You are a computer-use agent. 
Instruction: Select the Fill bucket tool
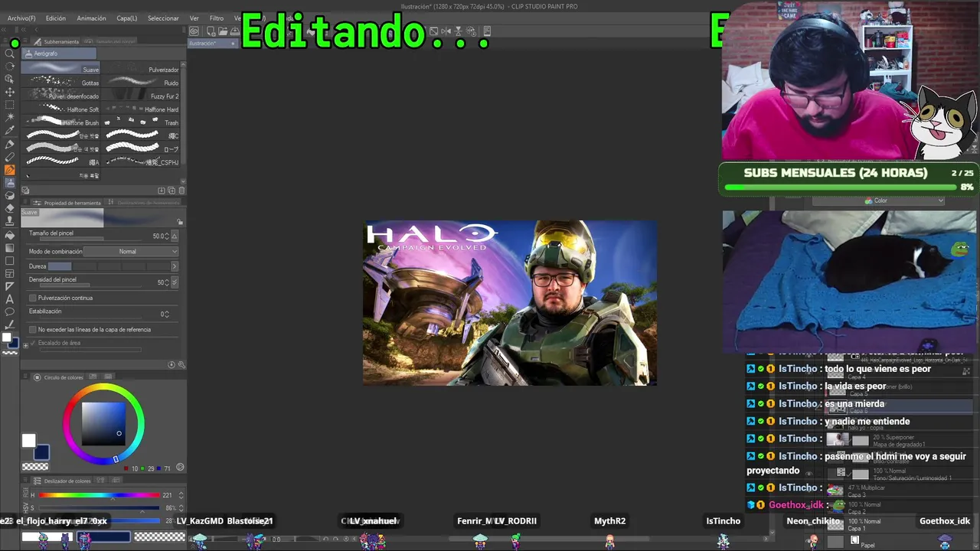pos(10,234)
